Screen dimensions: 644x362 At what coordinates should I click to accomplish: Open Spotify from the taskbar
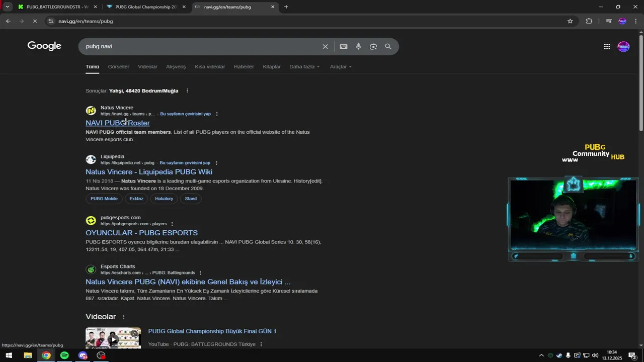64,355
